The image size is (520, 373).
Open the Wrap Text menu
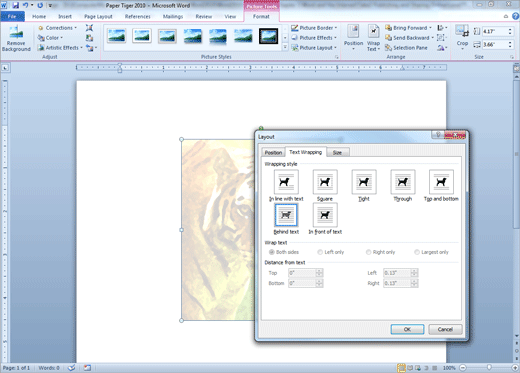373,38
